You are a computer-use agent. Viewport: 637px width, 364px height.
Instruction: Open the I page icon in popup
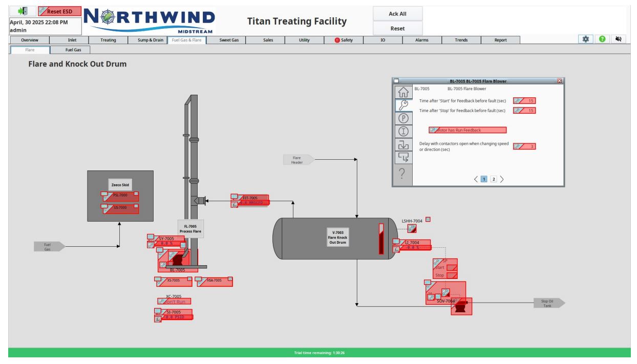point(402,131)
